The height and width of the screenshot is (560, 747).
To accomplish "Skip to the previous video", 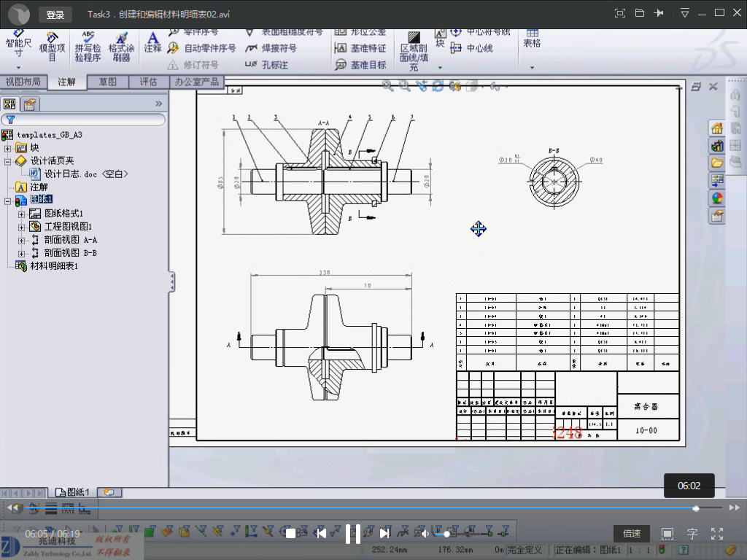I will (322, 534).
